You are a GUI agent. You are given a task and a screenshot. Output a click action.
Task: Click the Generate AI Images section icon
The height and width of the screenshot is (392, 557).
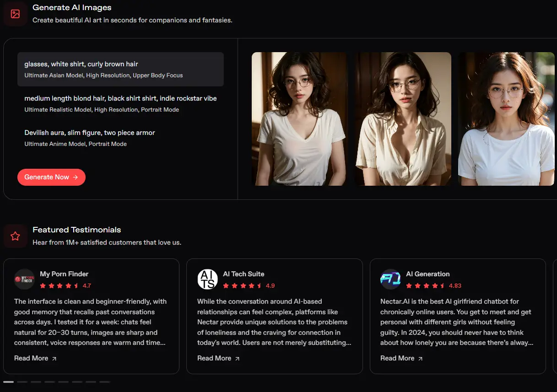click(x=15, y=14)
